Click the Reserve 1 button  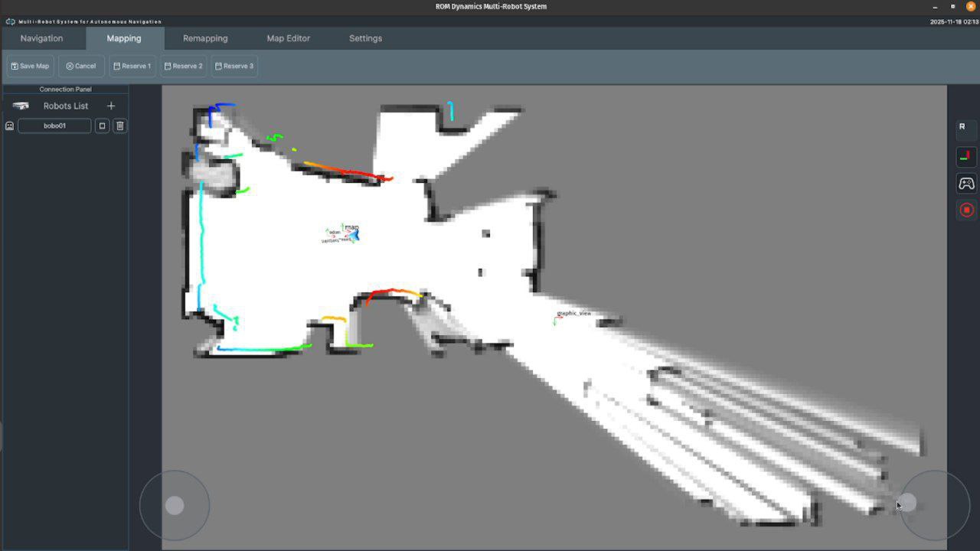click(132, 66)
